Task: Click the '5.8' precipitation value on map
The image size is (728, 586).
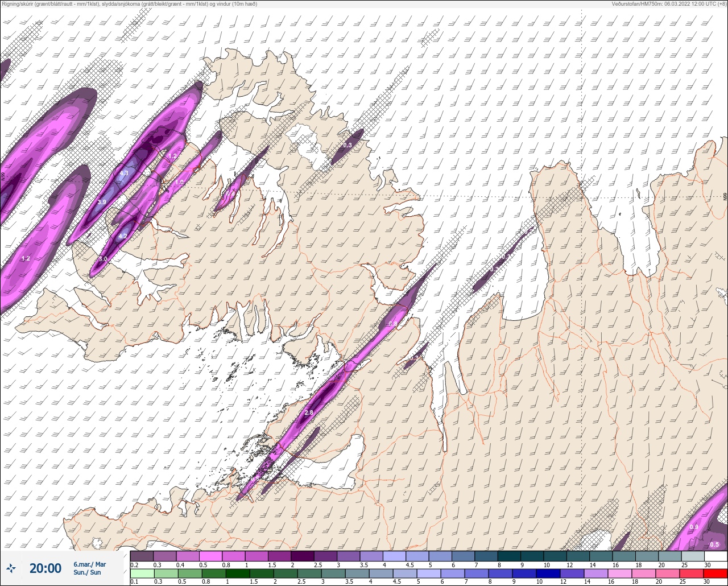Action: pyautogui.click(x=392, y=324)
